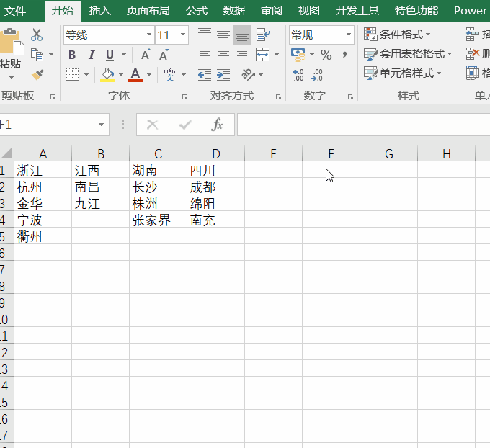The width and height of the screenshot is (490, 448).
Task: Click the increase font size icon
Action: [146, 55]
